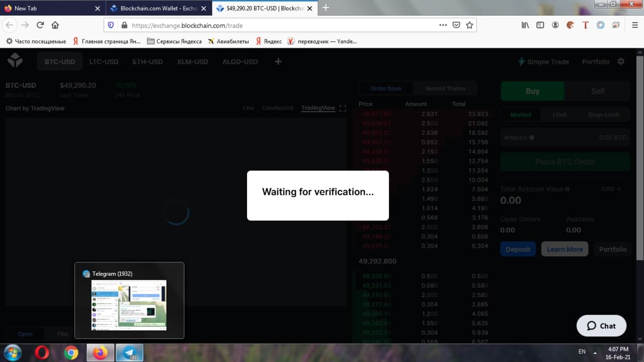This screenshot has width=644, height=362.
Task: Click the Portfolio button under balances
Action: [x=612, y=249]
